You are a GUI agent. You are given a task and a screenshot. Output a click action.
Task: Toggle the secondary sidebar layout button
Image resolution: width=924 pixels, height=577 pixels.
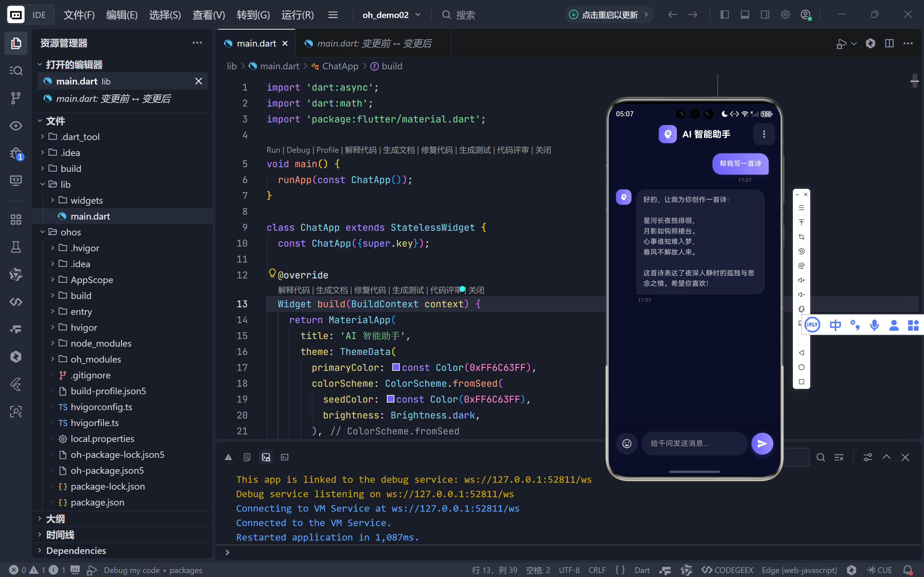(765, 15)
